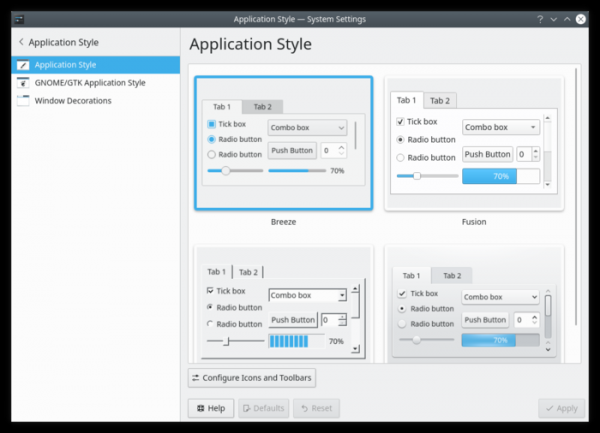Image resolution: width=600 pixels, height=433 pixels.
Task: Open the Window Decorations page
Action: [x=72, y=101]
